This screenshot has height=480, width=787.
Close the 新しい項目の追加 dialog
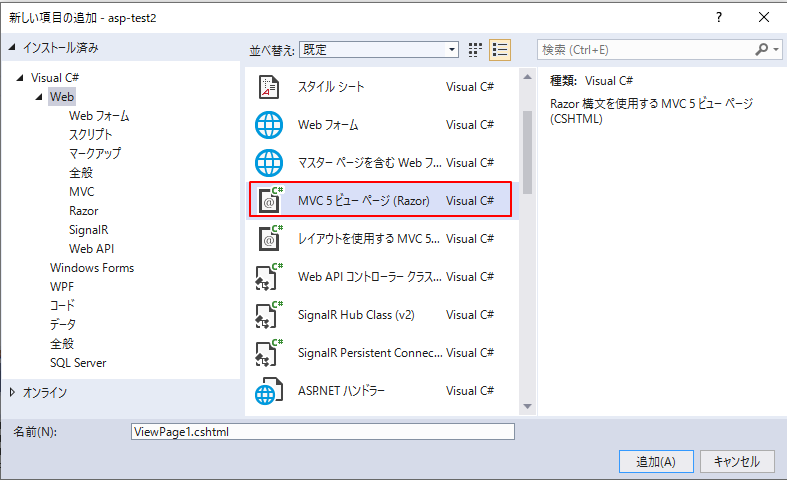(x=764, y=18)
